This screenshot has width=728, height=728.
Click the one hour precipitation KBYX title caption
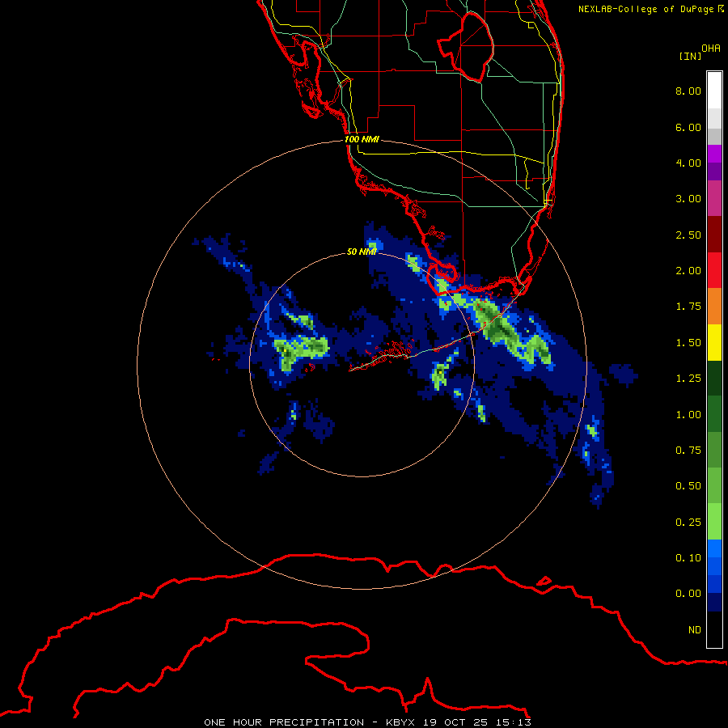(x=367, y=722)
